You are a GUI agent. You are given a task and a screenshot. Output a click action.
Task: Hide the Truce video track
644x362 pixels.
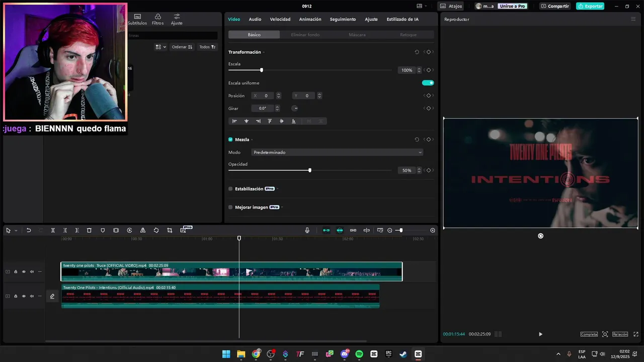(24, 272)
